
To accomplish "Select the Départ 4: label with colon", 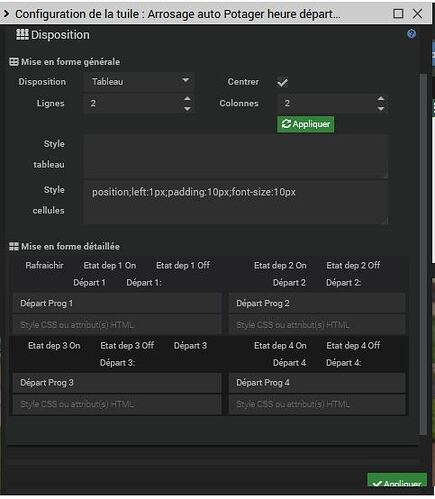I will coord(344,363).
